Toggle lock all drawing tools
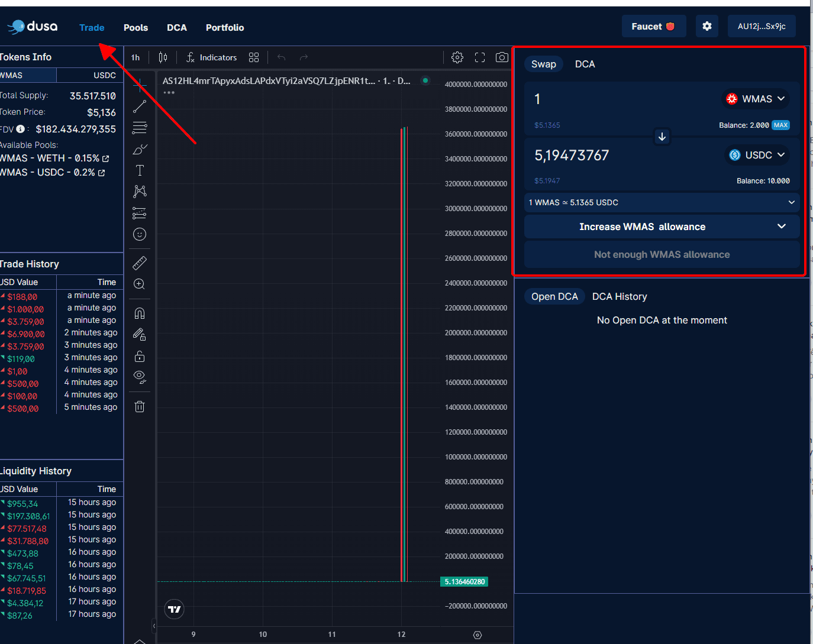 140,356
